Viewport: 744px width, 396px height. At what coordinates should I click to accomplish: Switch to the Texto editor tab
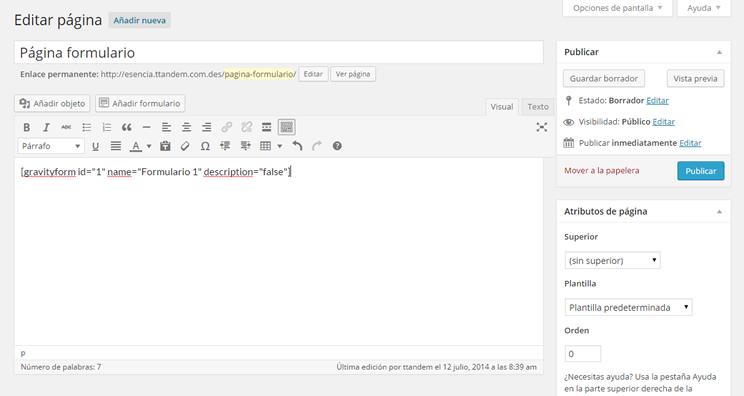pyautogui.click(x=538, y=107)
